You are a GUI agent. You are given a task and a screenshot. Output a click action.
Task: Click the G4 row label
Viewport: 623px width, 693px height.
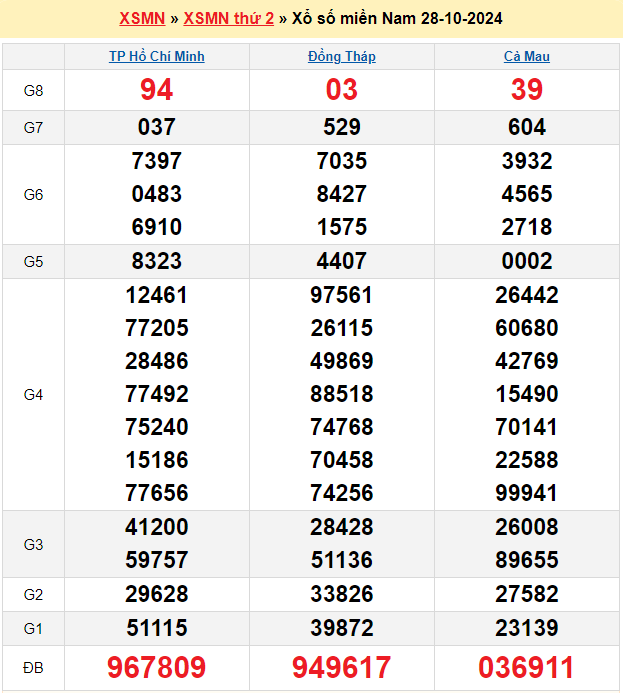(x=33, y=394)
